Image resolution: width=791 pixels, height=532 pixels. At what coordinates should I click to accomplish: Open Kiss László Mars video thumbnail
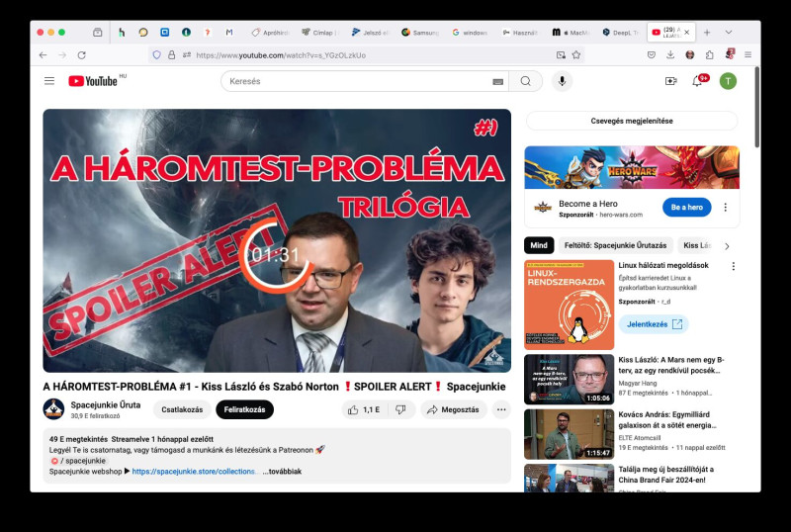pos(570,379)
